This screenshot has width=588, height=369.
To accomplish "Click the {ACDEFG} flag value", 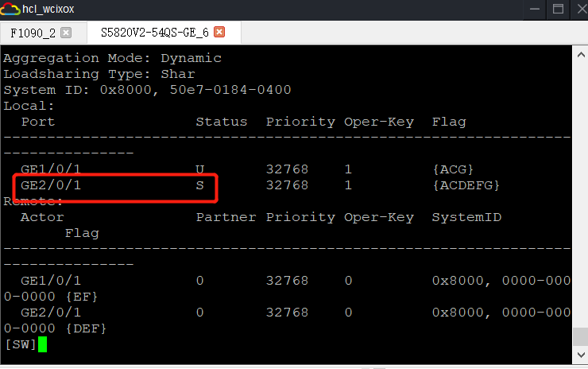I will point(466,185).
